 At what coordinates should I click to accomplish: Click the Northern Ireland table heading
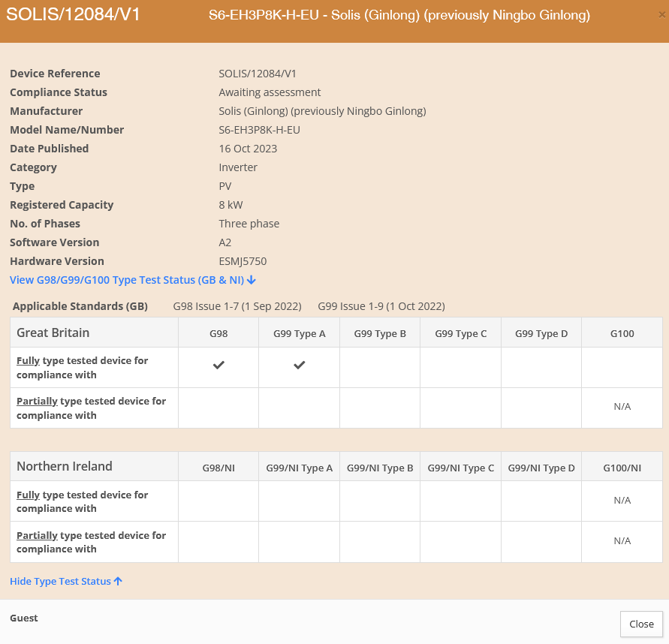click(x=65, y=466)
